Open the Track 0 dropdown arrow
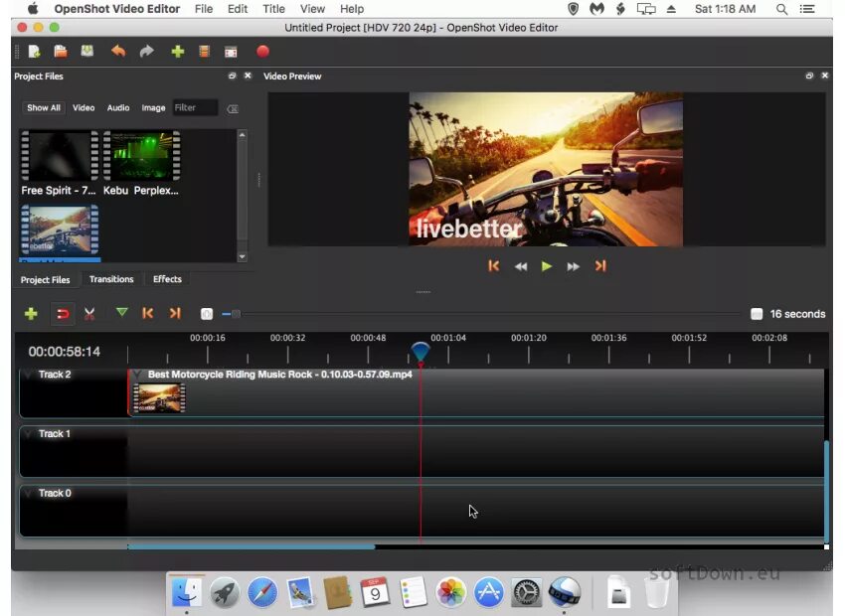 click(28, 494)
